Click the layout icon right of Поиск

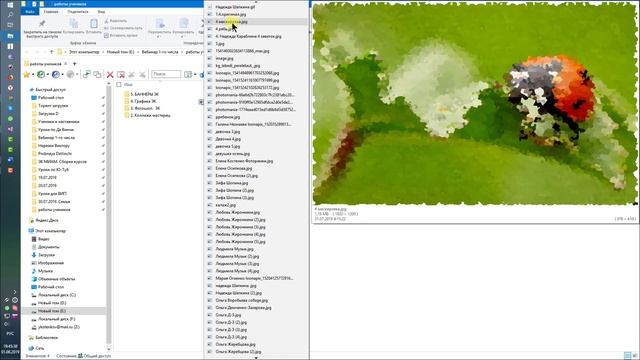188,74
